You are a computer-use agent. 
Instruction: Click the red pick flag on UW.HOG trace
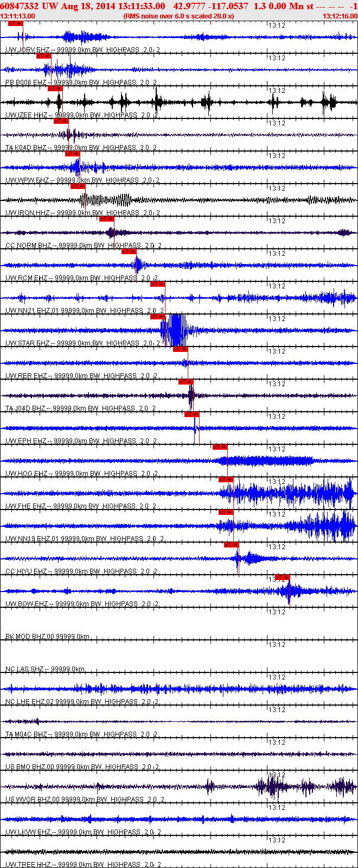coord(220,447)
